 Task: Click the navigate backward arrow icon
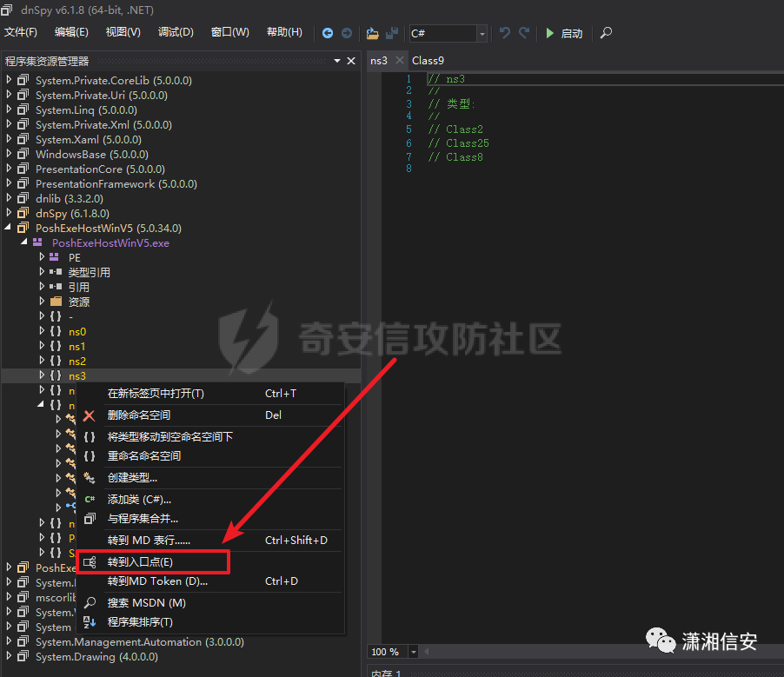[x=328, y=33]
